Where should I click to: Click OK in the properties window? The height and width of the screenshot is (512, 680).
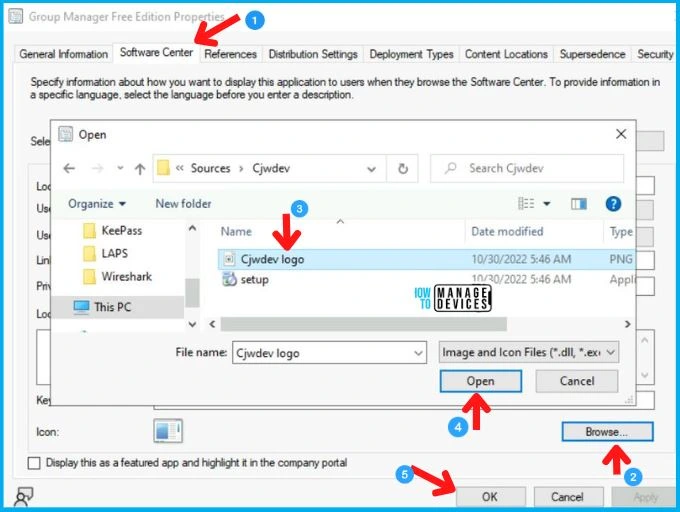[490, 497]
